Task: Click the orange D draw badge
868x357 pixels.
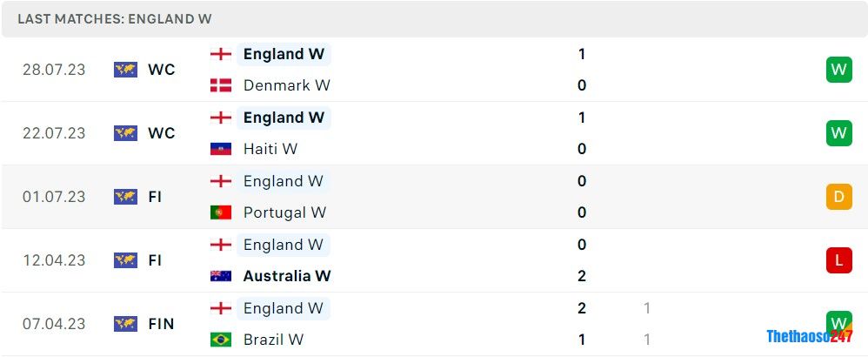Action: point(838,197)
